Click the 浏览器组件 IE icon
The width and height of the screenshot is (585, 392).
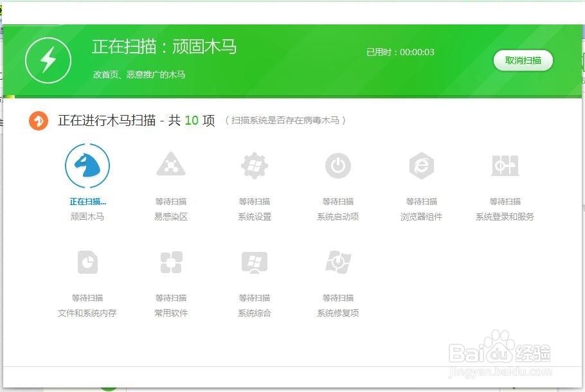pyautogui.click(x=422, y=166)
